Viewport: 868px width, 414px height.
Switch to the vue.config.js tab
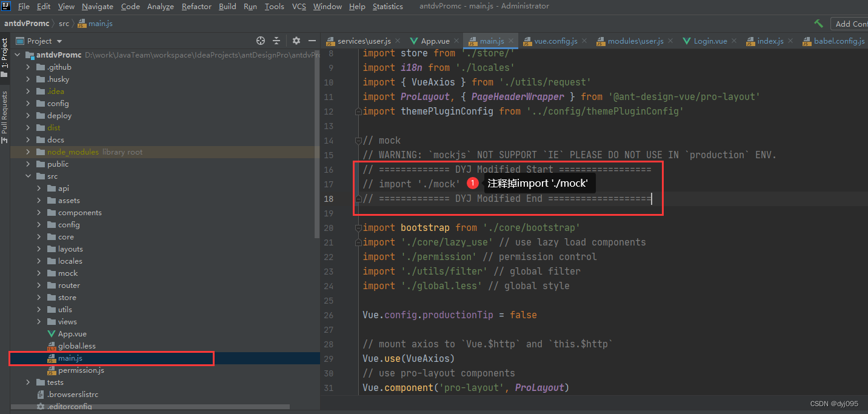tap(555, 41)
